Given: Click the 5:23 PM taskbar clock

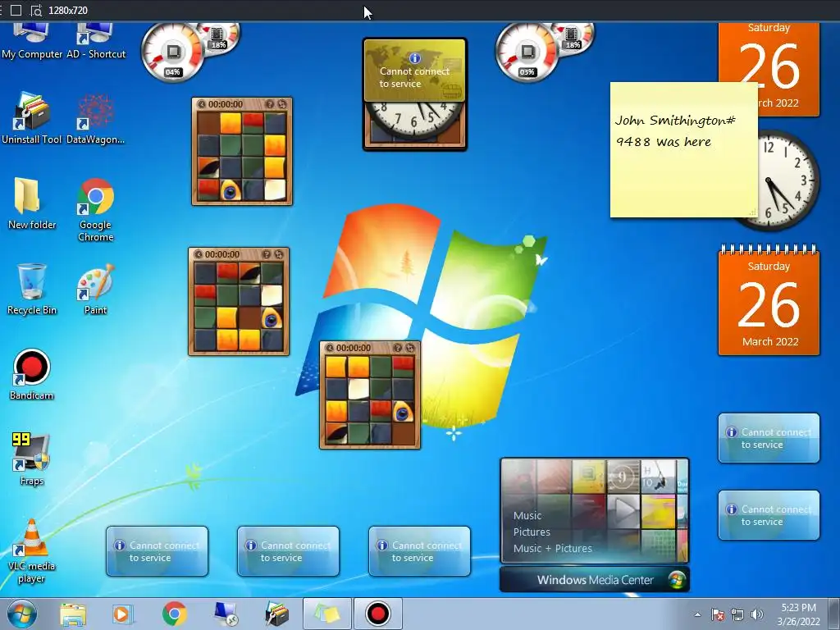Looking at the screenshot, I should 798,608.
